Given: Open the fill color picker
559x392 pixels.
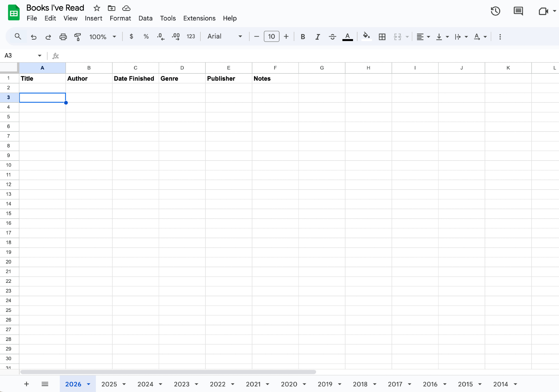Looking at the screenshot, I should 366,37.
